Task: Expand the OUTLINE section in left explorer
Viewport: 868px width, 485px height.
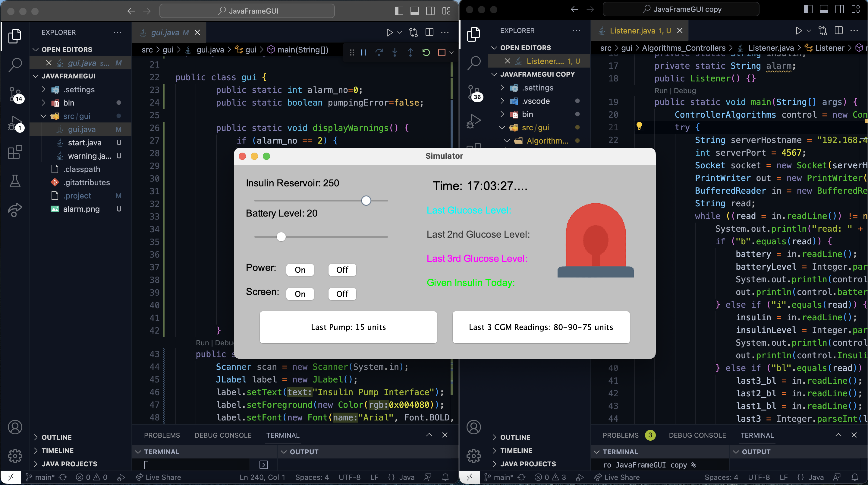Action: [56, 437]
